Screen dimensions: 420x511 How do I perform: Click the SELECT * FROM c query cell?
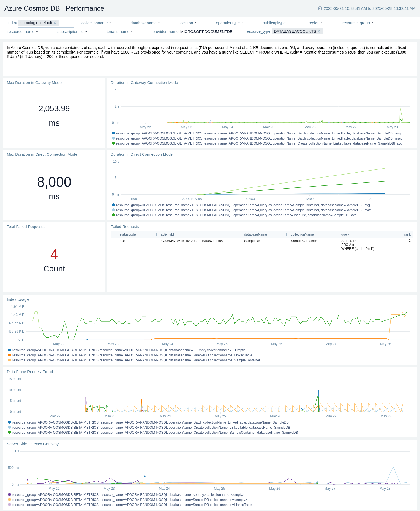(x=358, y=245)
